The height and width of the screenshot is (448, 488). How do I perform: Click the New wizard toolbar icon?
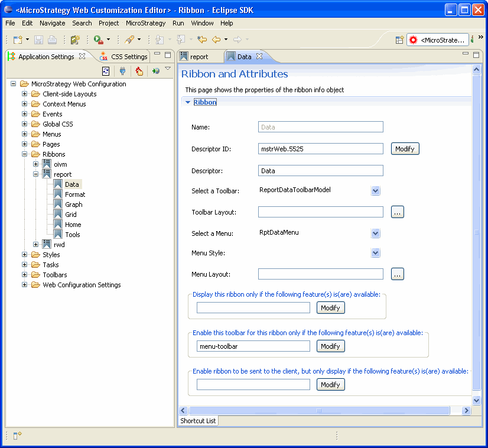click(x=18, y=40)
